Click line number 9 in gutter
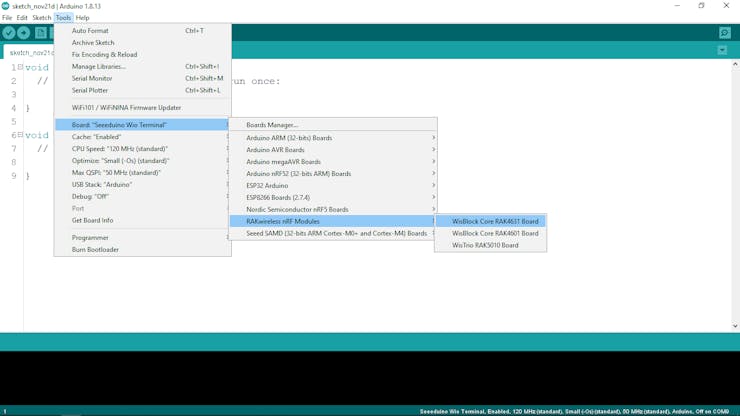 [x=14, y=176]
